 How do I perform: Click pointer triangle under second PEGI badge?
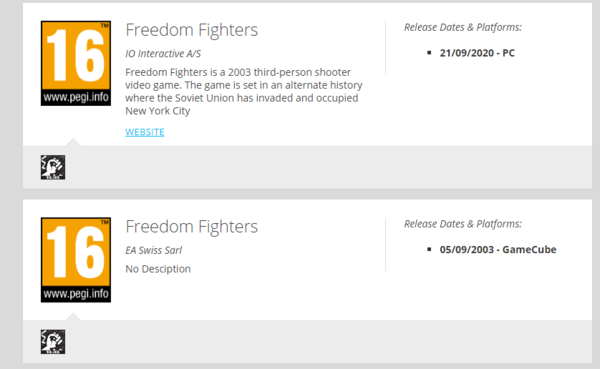(x=73, y=317)
